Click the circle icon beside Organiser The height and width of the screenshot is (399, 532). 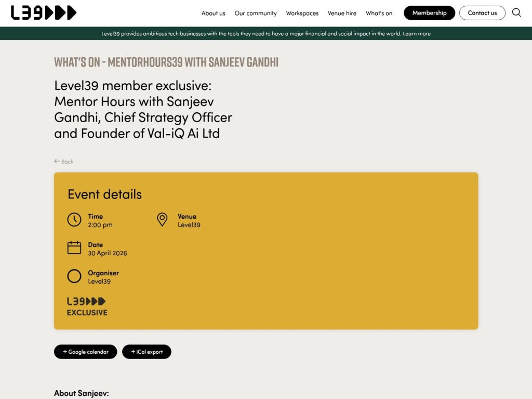(x=74, y=276)
